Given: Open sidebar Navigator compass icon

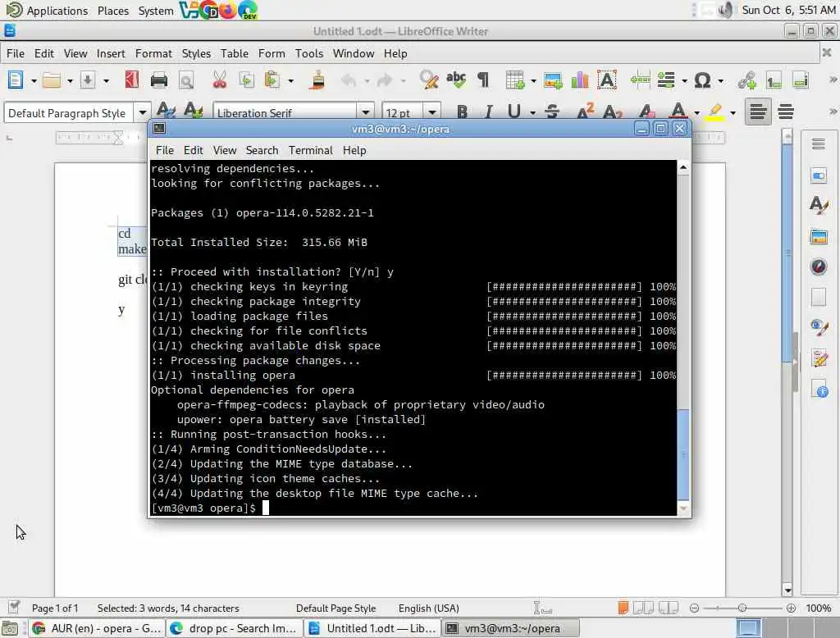Looking at the screenshot, I should (819, 267).
